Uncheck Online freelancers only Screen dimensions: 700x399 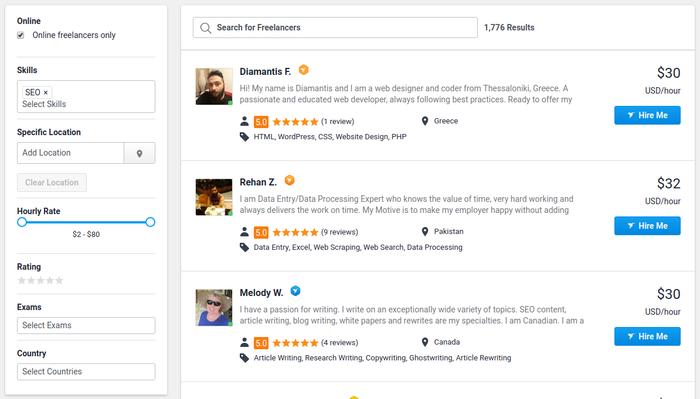[x=21, y=35]
